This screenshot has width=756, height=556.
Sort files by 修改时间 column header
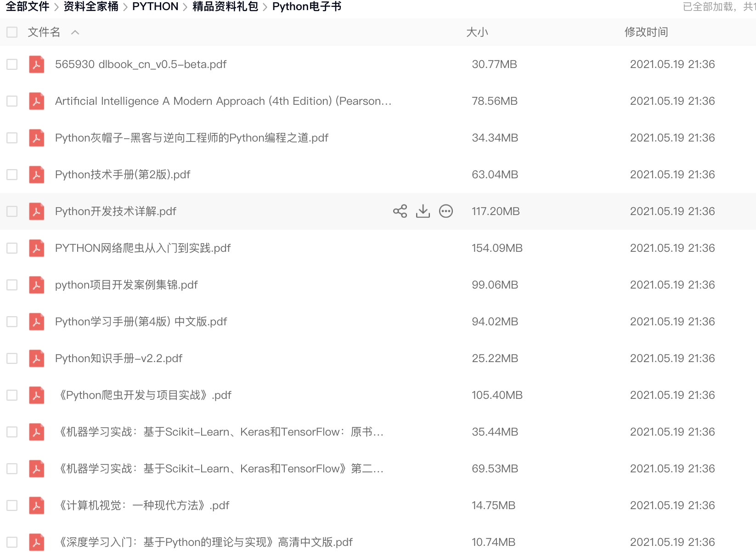[646, 32]
